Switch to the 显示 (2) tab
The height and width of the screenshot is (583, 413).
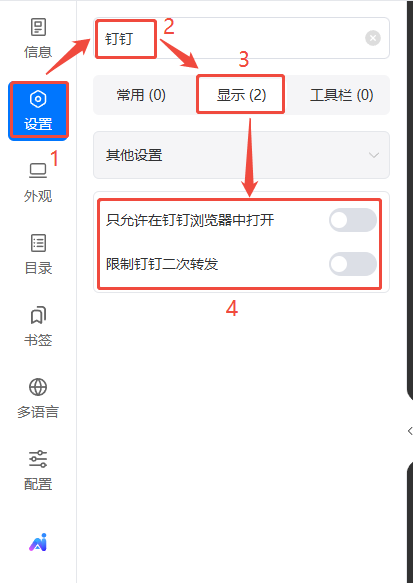tap(242, 95)
